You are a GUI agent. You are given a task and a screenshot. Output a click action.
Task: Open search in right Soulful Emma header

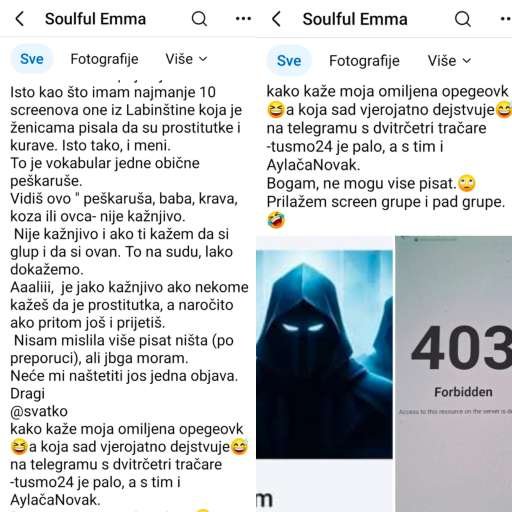tap(463, 19)
